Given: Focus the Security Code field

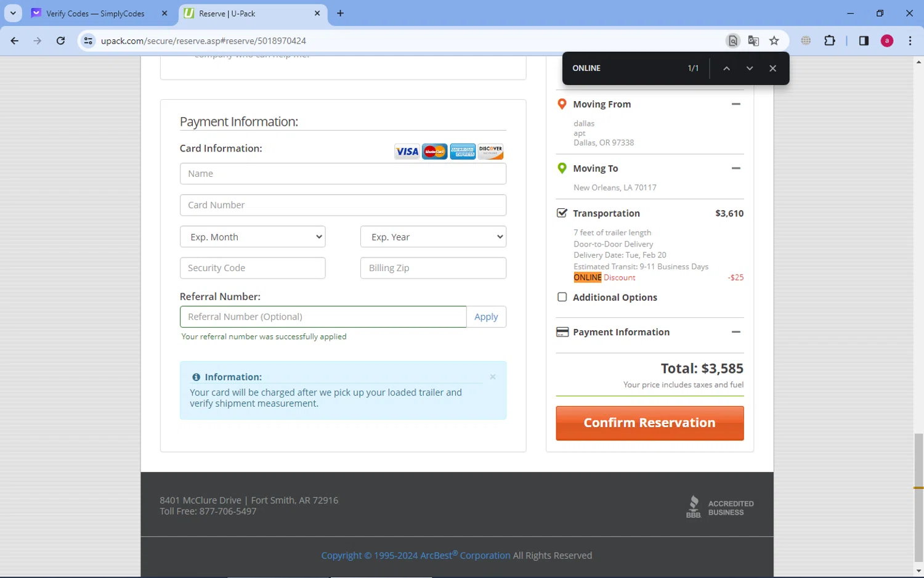Looking at the screenshot, I should (253, 268).
